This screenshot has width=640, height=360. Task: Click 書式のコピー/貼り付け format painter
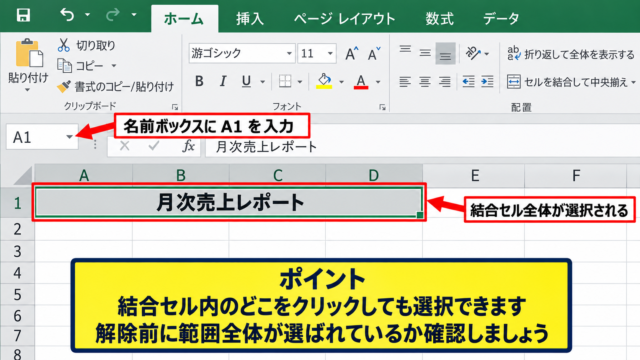point(115,87)
